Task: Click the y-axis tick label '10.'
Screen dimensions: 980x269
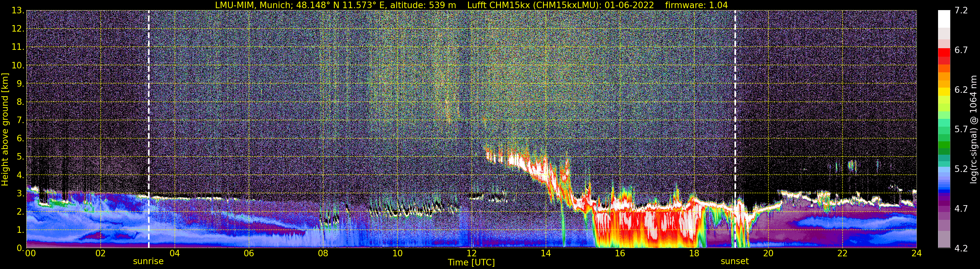Action: (x=18, y=65)
